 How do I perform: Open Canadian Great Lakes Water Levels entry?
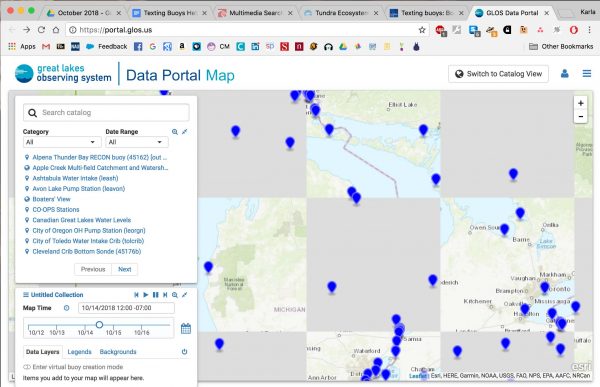click(x=82, y=220)
